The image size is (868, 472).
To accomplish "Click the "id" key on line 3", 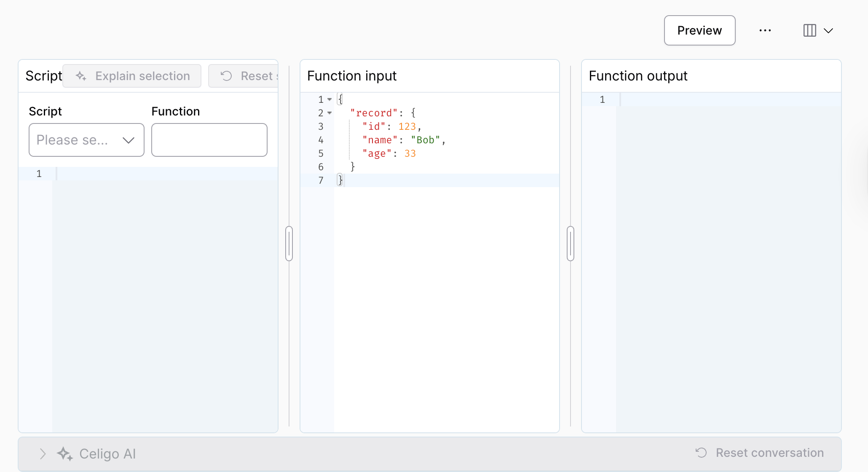I will point(374,126).
